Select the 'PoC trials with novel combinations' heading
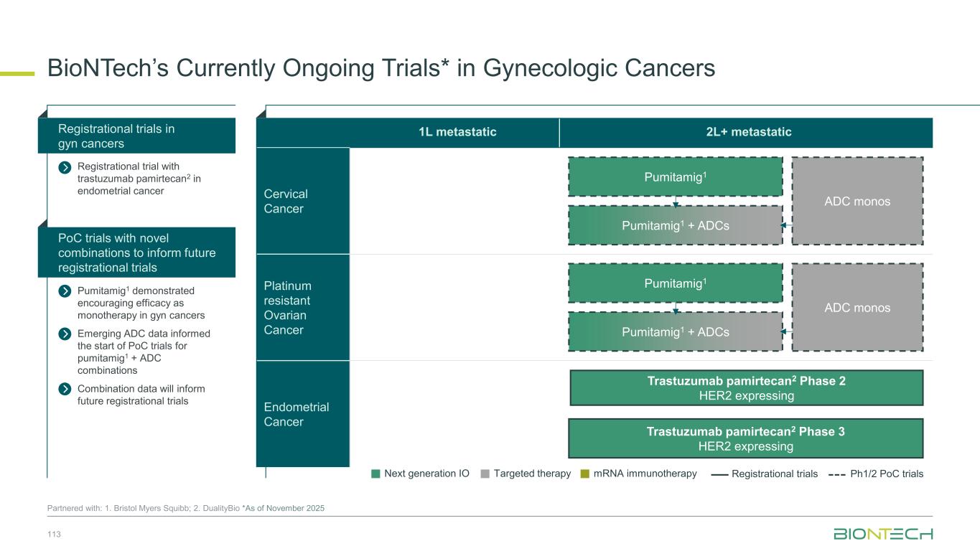Screen dimensions: 980x551 (x=136, y=253)
